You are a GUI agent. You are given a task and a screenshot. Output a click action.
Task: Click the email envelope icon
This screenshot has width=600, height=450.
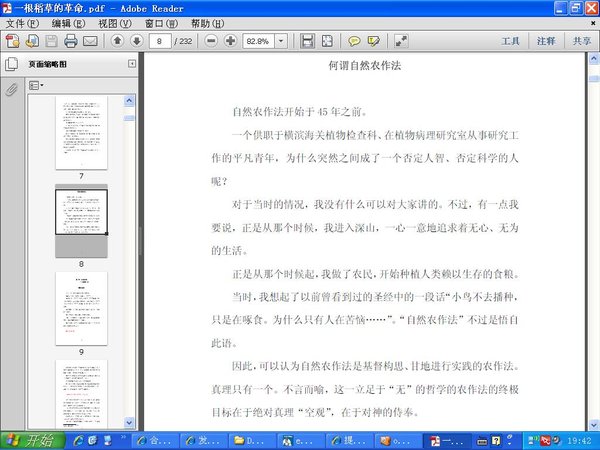pos(90,41)
